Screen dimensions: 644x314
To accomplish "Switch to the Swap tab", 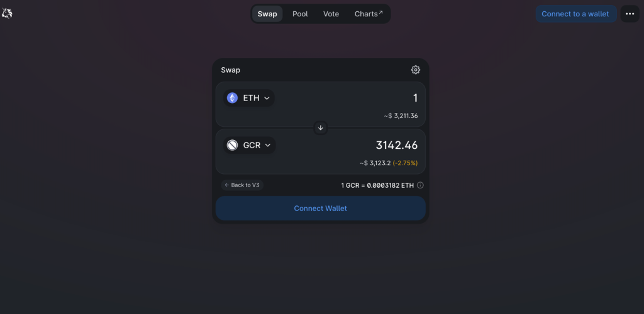I will 267,14.
